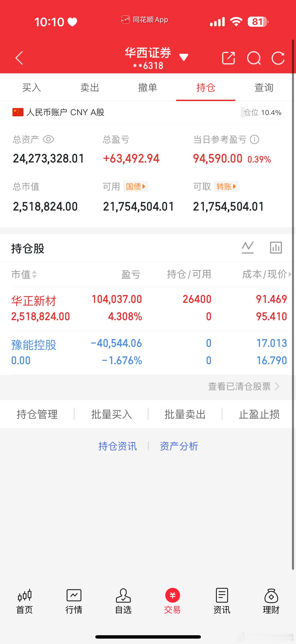The height and width of the screenshot is (644, 296).
Task: Expand 成本/现价 column arrow
Action: pos(290,274)
